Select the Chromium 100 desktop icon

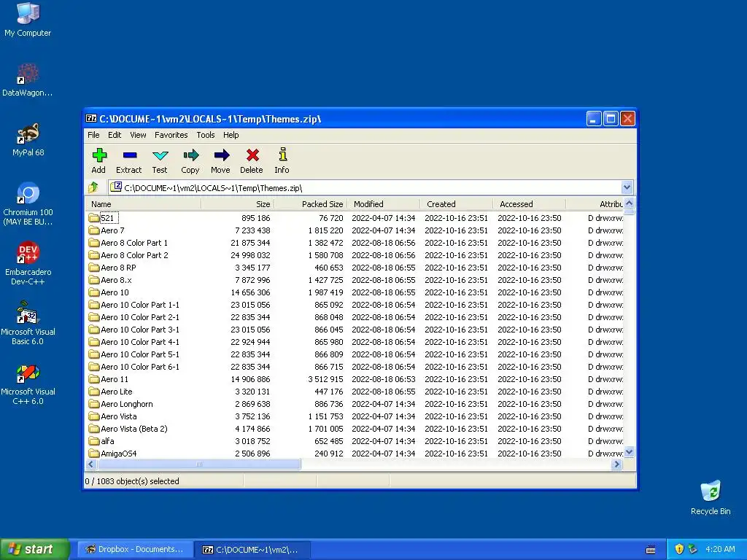coord(28,204)
